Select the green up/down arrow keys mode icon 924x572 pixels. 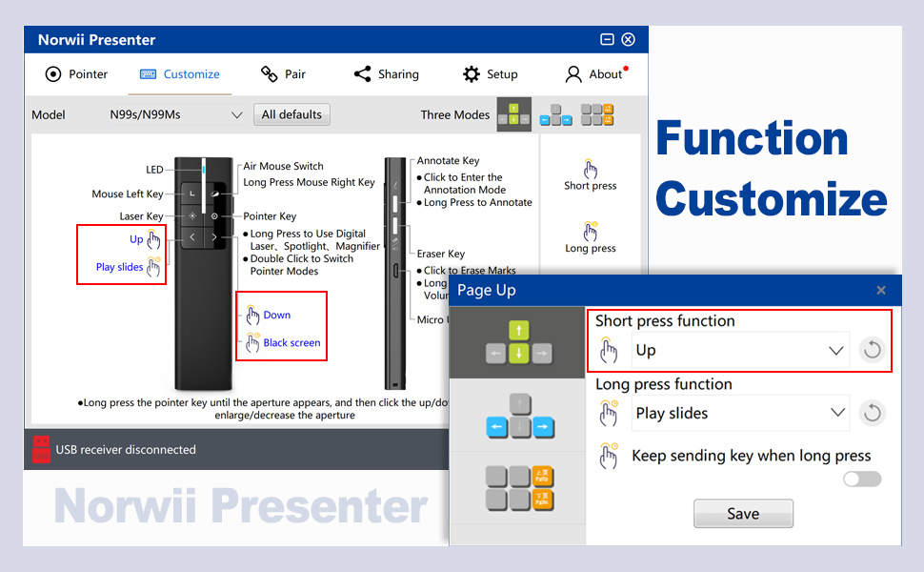(513, 114)
